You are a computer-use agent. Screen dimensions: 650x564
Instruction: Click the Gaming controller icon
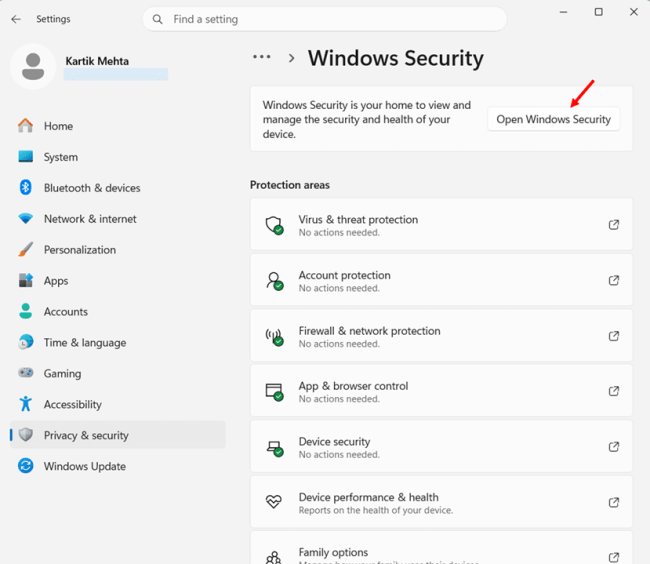point(25,373)
